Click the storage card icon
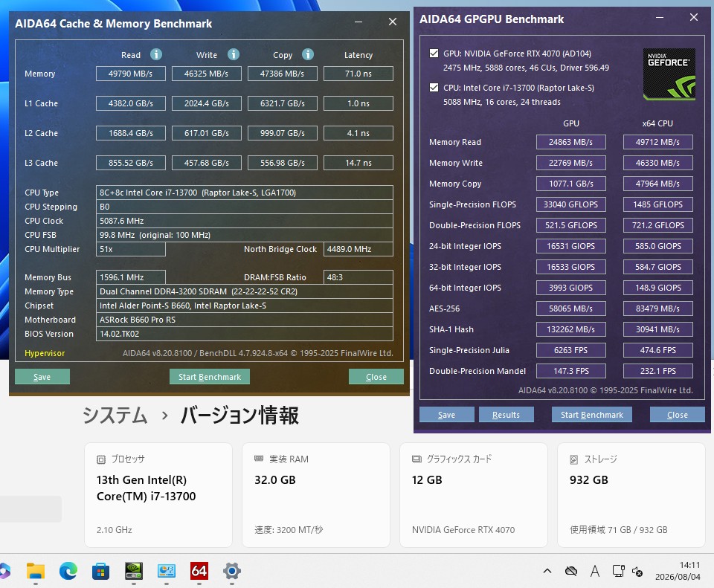This screenshot has width=714, height=588. coord(574,459)
